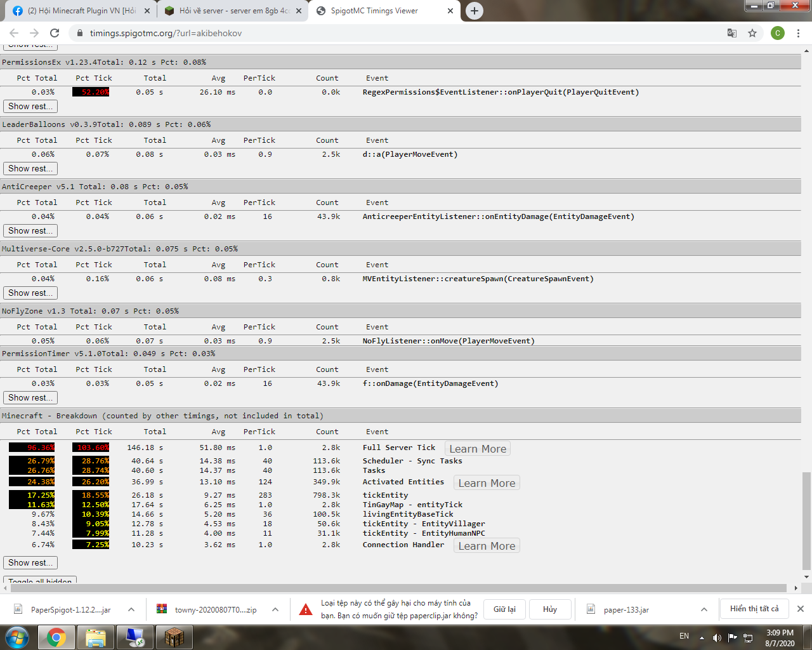Open the Chrome three-dot menu
This screenshot has width=812, height=650.
[798, 33]
